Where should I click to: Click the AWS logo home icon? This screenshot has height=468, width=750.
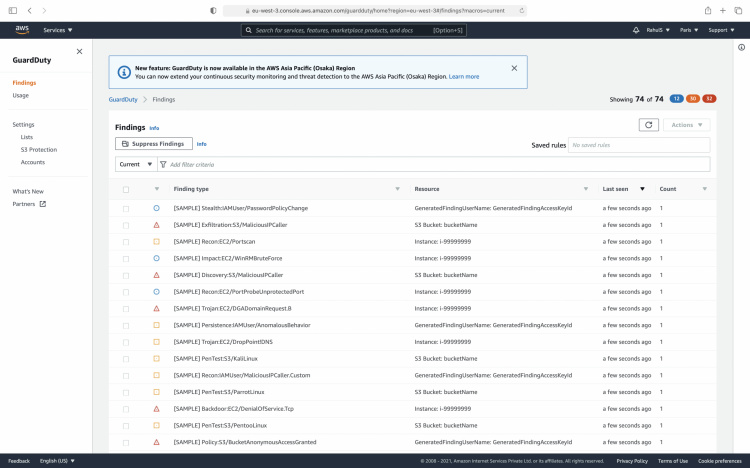coord(21,30)
